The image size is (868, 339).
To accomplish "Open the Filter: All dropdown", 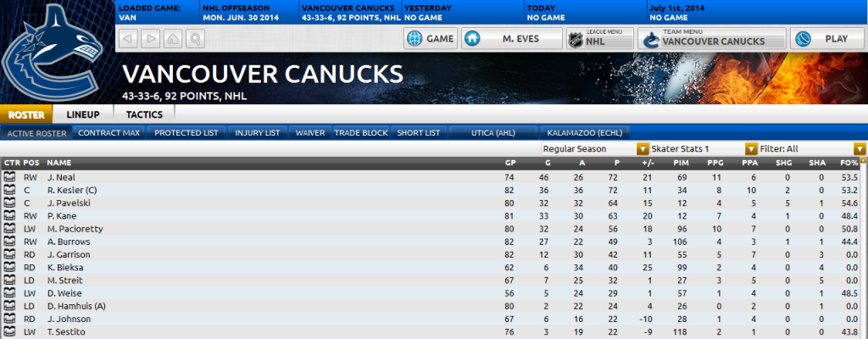I will coord(812,148).
